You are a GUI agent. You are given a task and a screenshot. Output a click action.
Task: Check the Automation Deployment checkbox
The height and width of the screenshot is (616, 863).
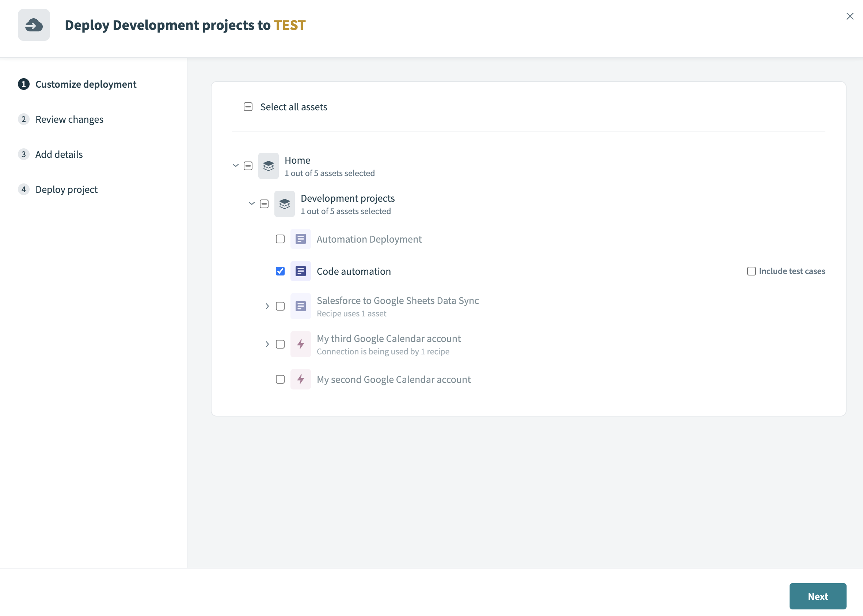tap(280, 239)
